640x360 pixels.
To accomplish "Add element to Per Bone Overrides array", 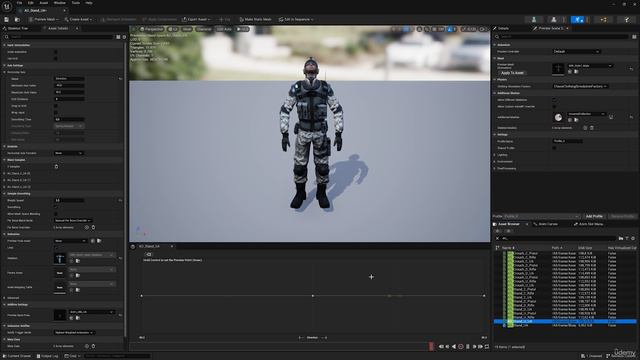I will 87,227.
